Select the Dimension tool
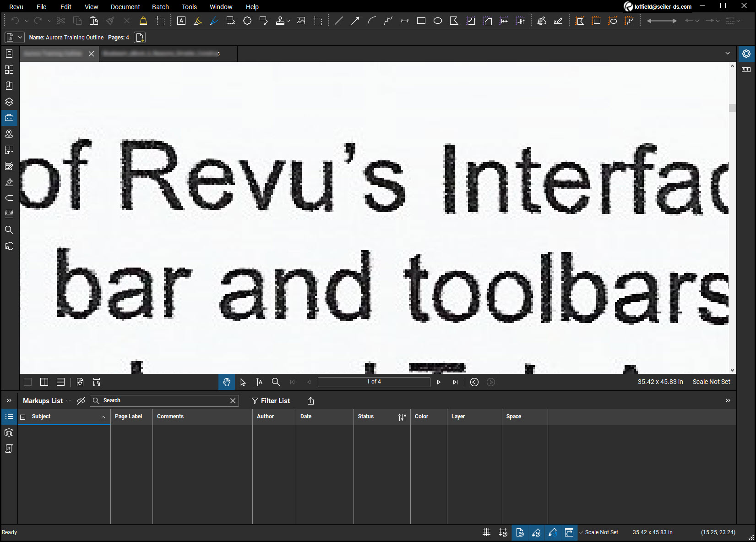 tap(405, 21)
